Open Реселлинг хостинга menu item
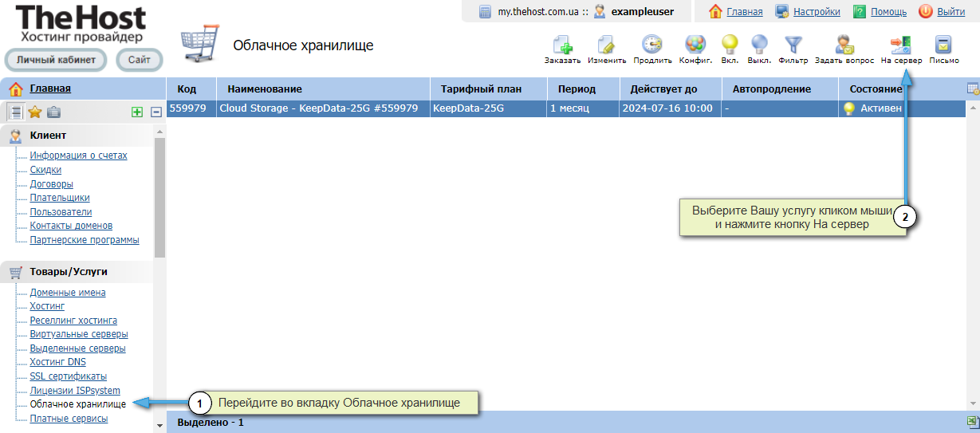 click(73, 321)
